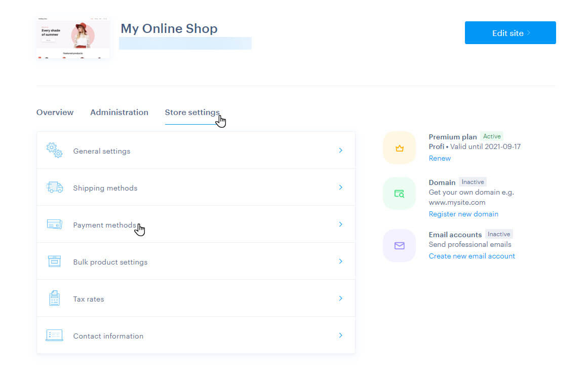Click the Premium plan crown icon

pos(399,147)
